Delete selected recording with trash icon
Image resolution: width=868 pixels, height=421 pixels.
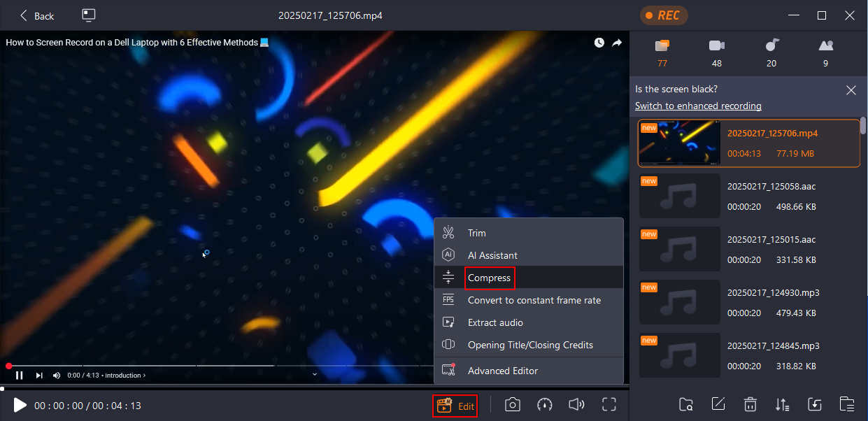pyautogui.click(x=750, y=404)
